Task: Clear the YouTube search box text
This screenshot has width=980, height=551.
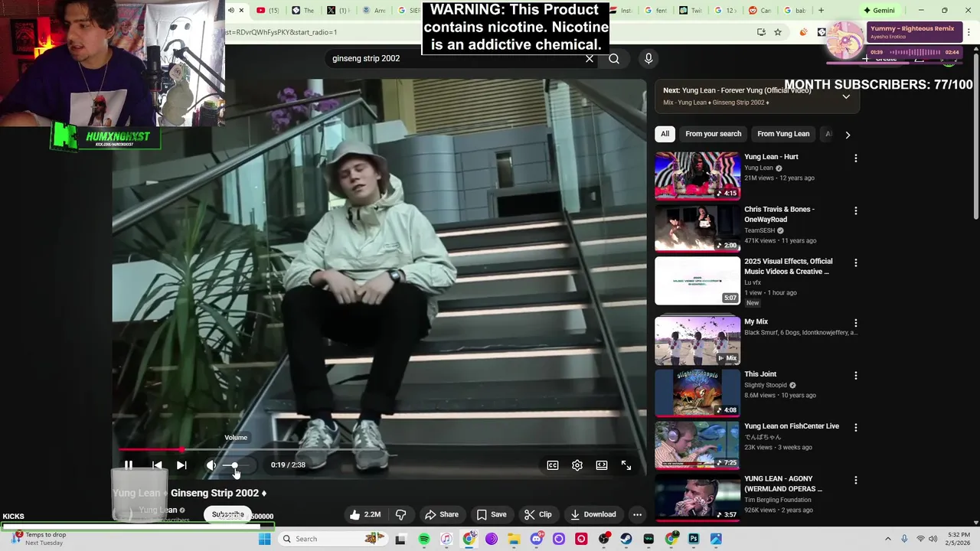Action: [590, 58]
